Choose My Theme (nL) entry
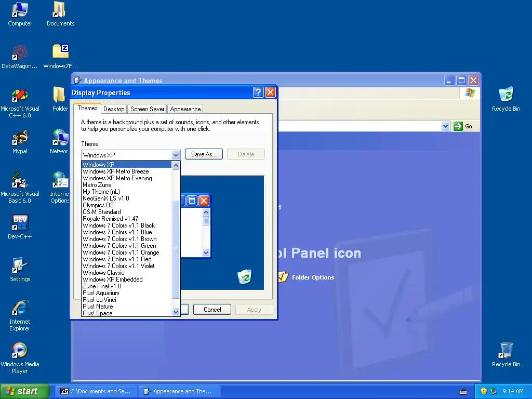The height and width of the screenshot is (399, 532). (127, 192)
